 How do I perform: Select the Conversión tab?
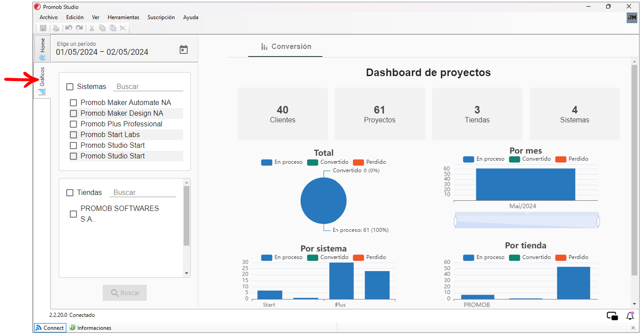click(286, 47)
